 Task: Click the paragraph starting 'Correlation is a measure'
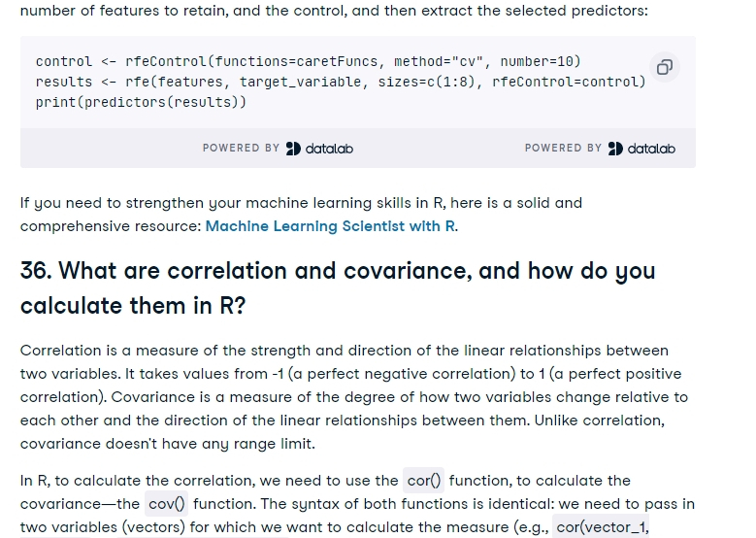click(354, 396)
